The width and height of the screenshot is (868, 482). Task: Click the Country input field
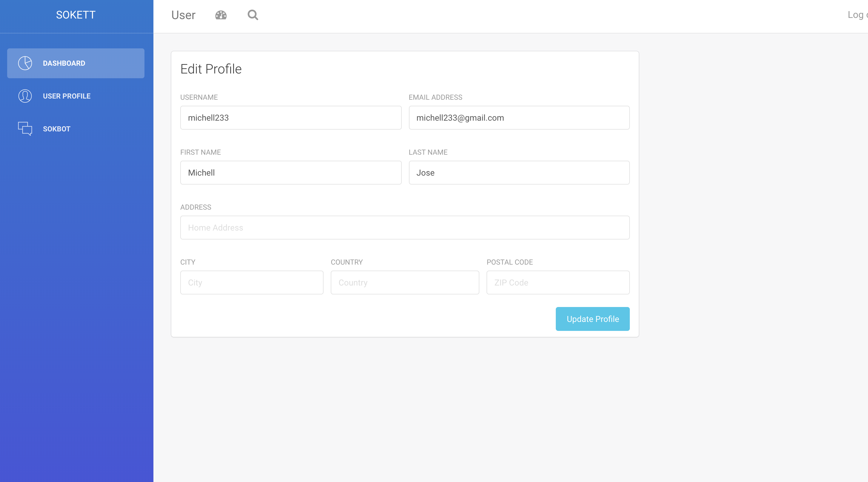(405, 283)
